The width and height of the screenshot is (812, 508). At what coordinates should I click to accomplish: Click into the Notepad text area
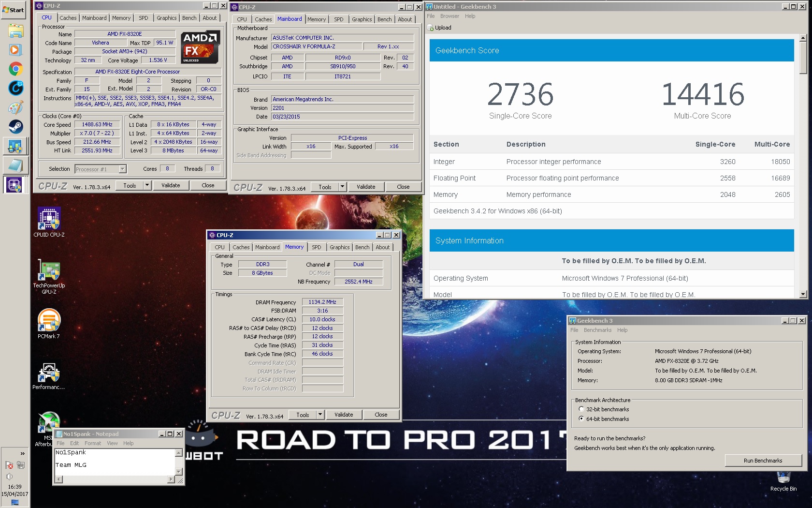pyautogui.click(x=115, y=462)
